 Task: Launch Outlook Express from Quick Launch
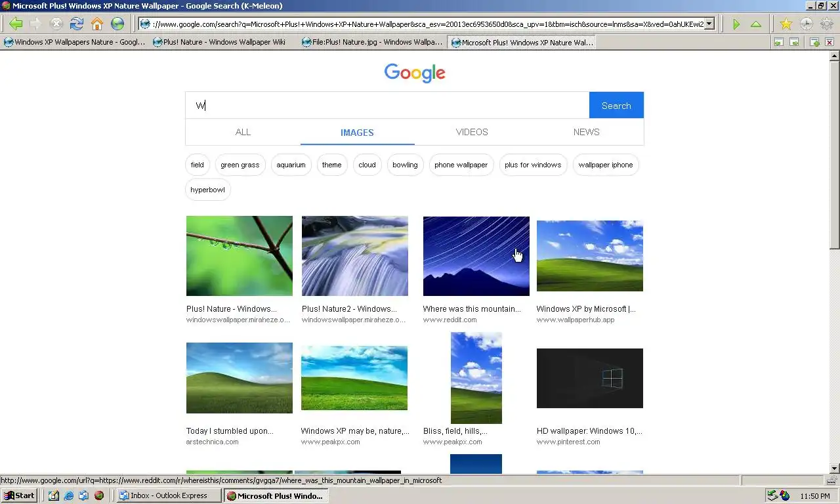click(84, 495)
